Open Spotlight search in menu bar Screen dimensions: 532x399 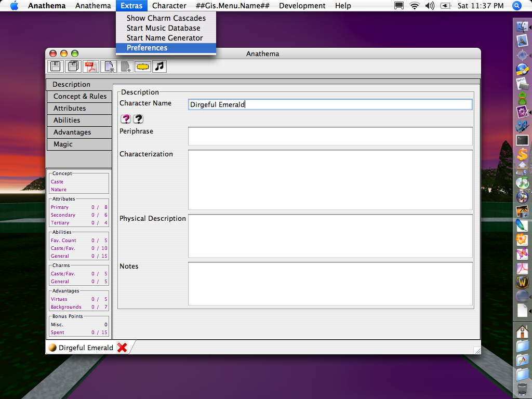(x=517, y=6)
